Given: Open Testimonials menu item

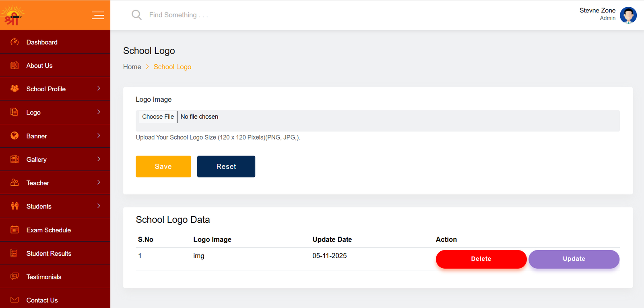Looking at the screenshot, I should point(55,277).
